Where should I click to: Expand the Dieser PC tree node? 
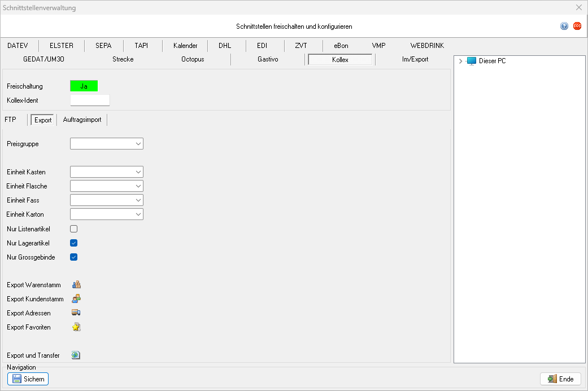tap(461, 61)
